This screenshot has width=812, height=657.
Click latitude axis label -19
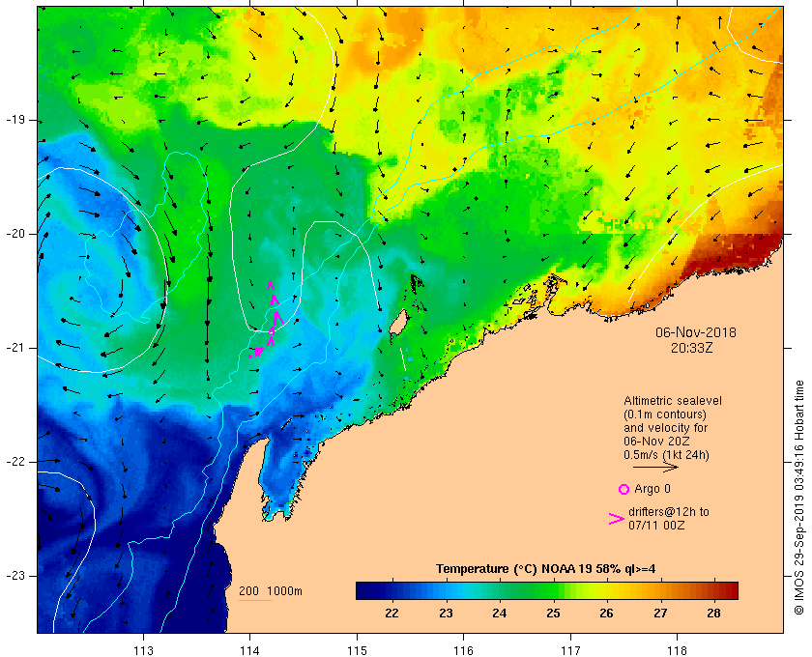point(15,120)
